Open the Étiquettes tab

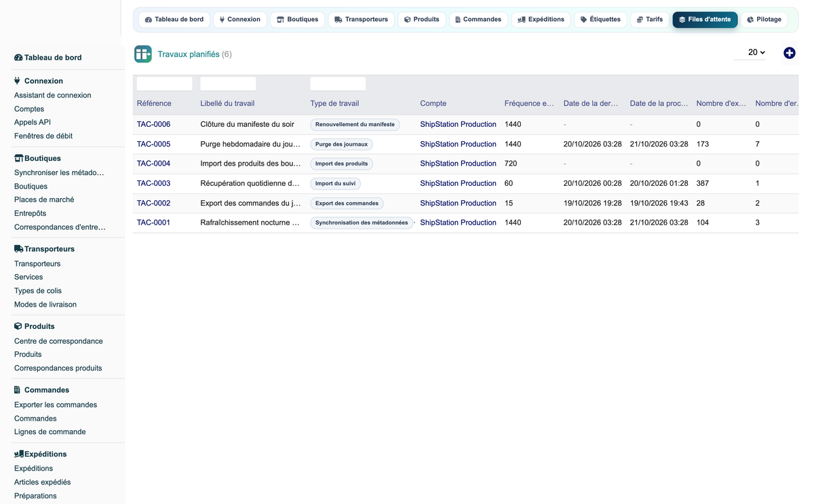(600, 20)
